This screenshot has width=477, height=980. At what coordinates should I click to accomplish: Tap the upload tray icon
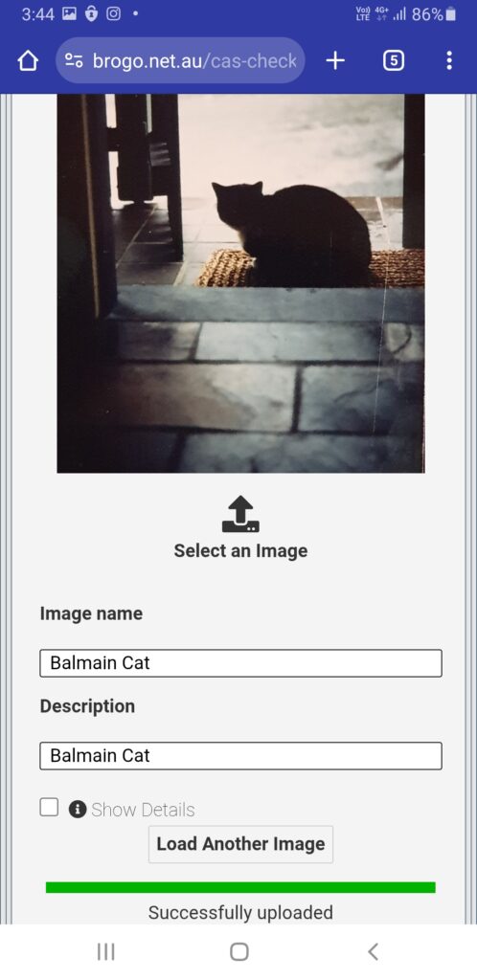pos(240,514)
